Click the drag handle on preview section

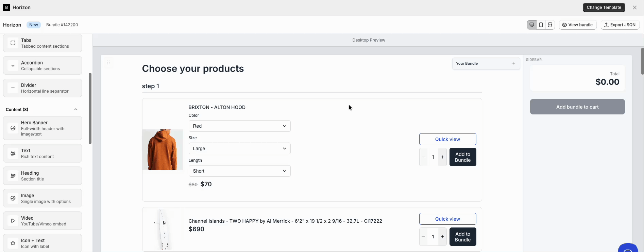point(108,62)
